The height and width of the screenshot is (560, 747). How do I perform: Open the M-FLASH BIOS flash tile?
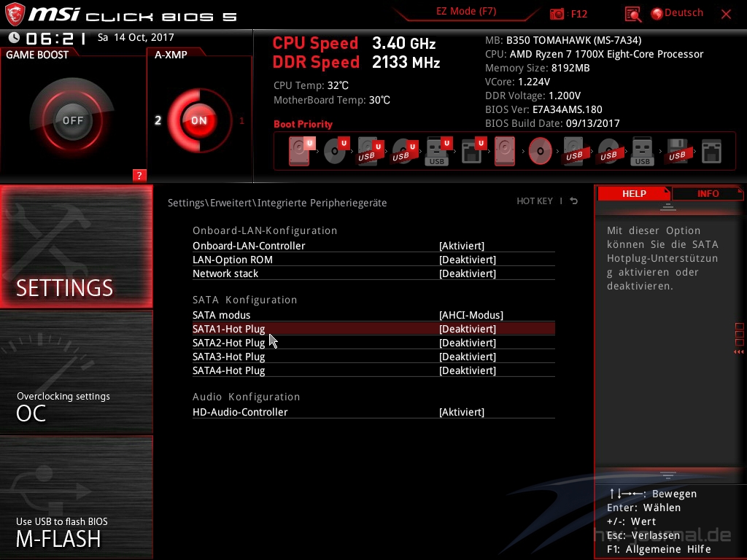(76, 497)
